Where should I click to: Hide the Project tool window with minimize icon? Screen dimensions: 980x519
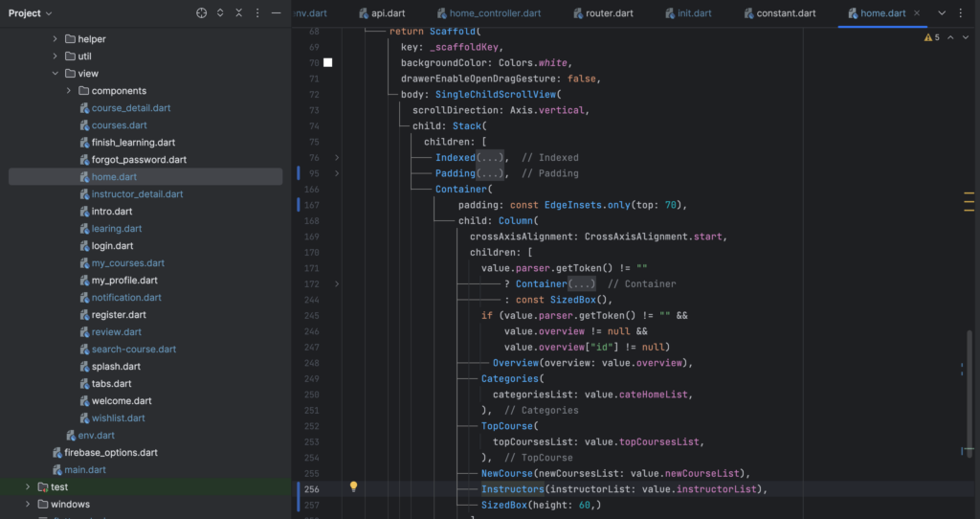[x=276, y=13]
